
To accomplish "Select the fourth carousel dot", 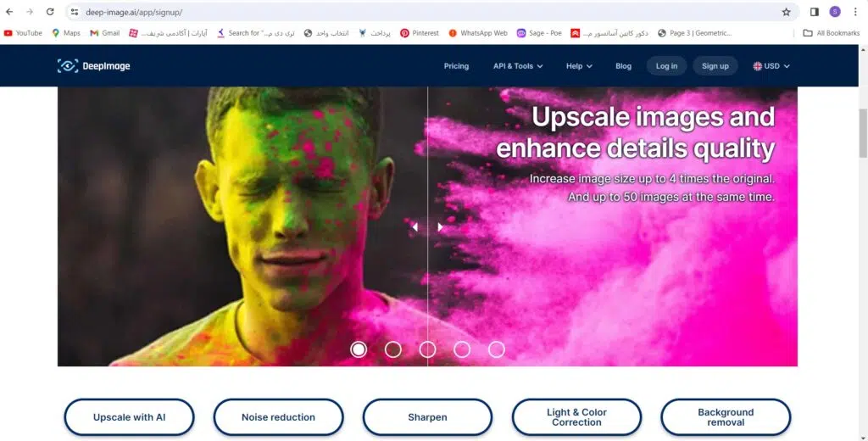I will (462, 349).
